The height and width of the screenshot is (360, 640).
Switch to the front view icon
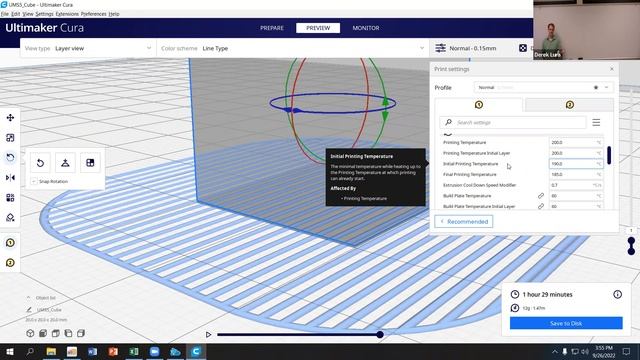tap(43, 333)
